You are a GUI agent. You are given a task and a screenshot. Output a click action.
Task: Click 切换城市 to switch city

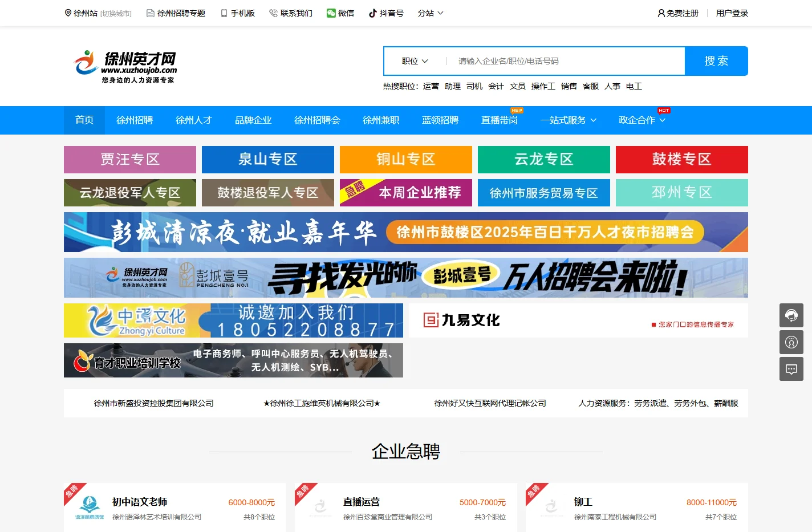pyautogui.click(x=116, y=13)
